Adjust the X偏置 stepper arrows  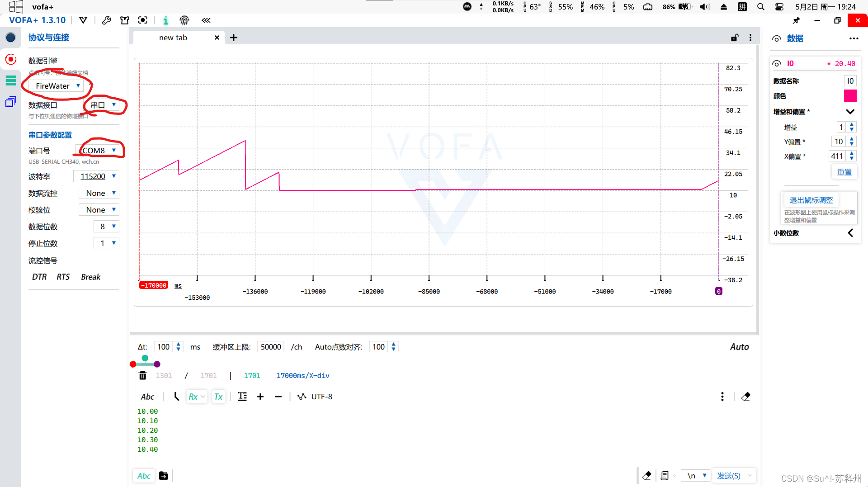[852, 156]
